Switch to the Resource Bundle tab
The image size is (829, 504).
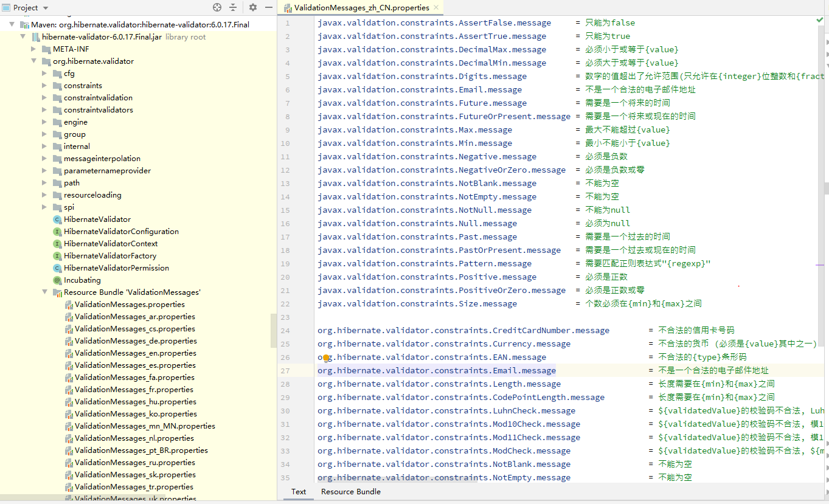[x=351, y=491]
